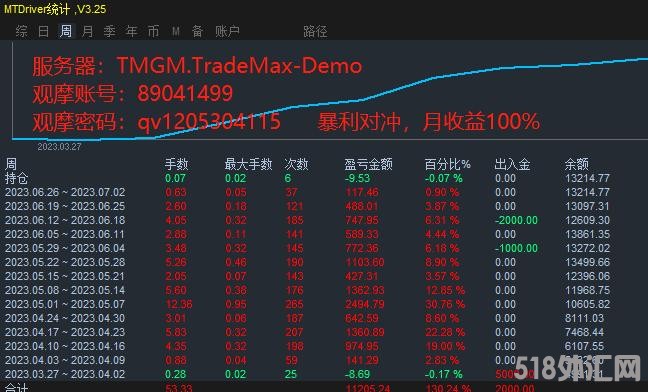The width and height of the screenshot is (648, 392).
Task: Click the 2023.03.27 chart date marker
Action: 59,147
